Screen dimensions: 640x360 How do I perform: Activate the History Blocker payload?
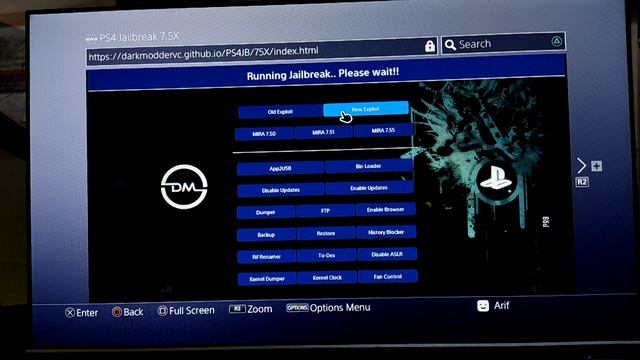click(386, 232)
